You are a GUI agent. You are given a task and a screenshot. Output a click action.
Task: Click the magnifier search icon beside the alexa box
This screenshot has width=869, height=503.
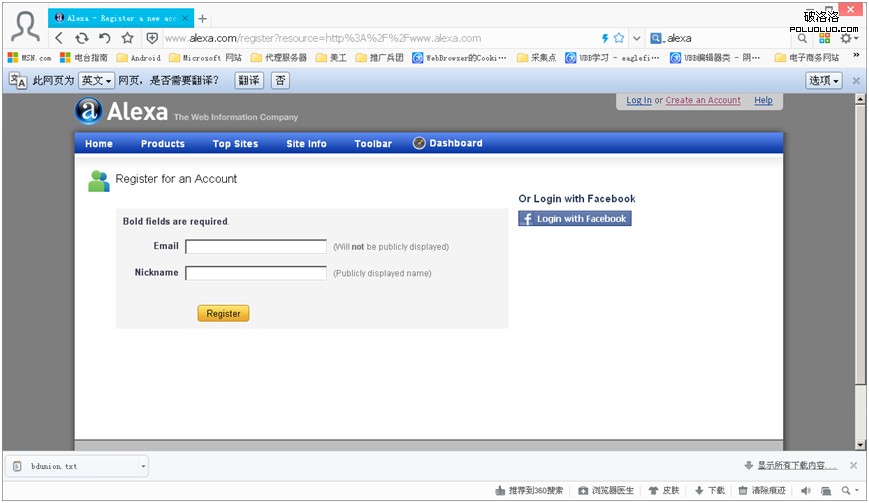[802, 38]
